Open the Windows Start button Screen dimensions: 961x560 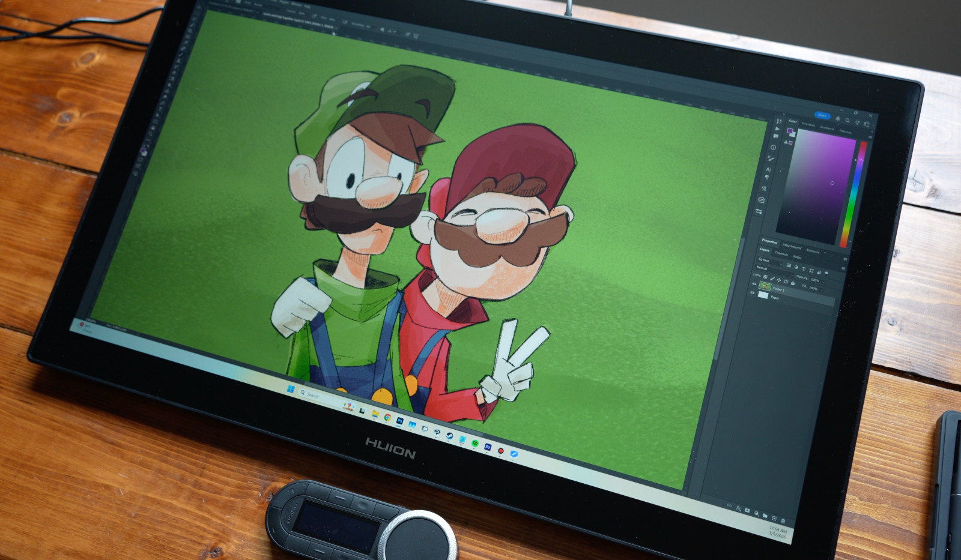(291, 390)
